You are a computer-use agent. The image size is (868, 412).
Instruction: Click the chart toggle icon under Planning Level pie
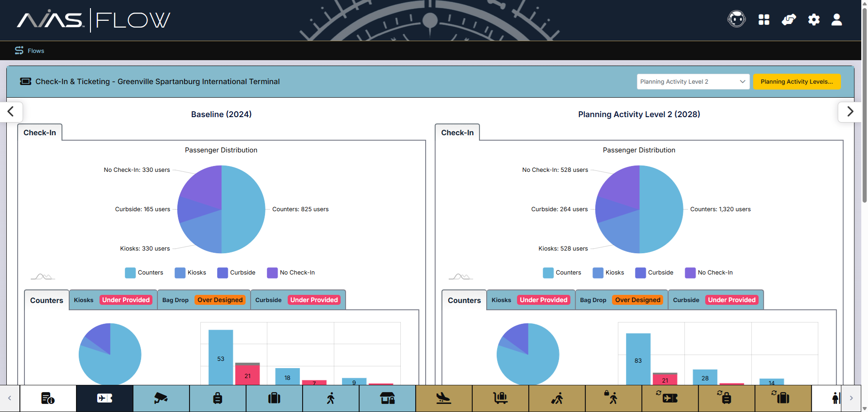pyautogui.click(x=460, y=276)
